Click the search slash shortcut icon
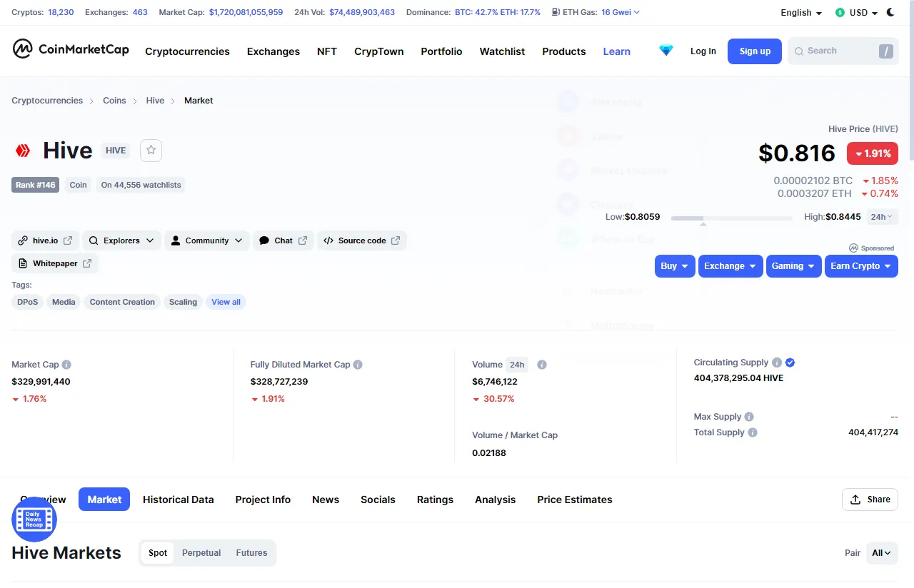 coord(886,51)
